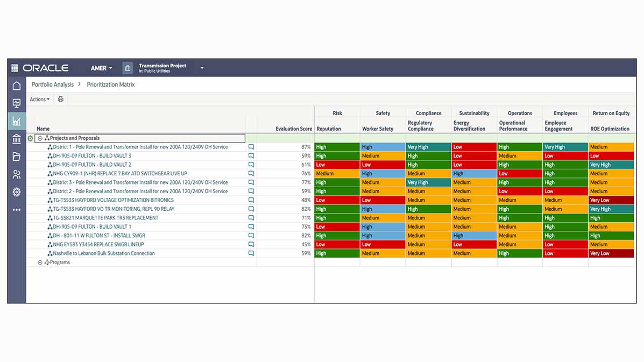Collapse the Projects and Proposals group

[40, 138]
